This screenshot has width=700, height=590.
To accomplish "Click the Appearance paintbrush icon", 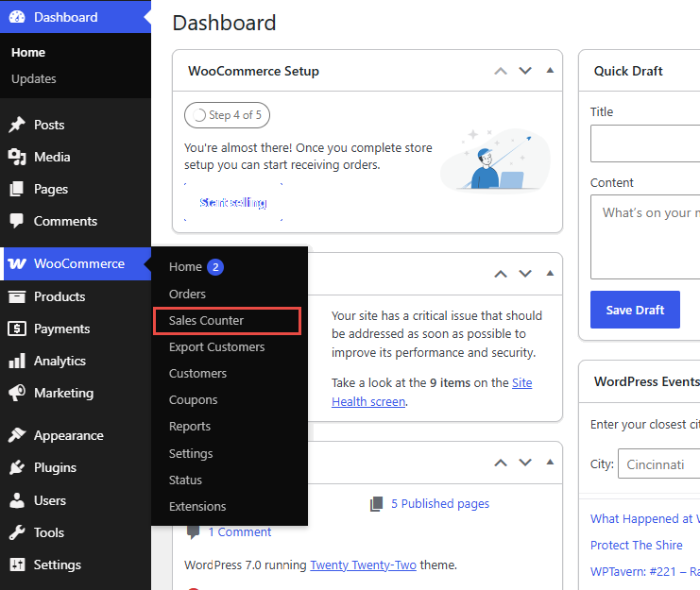I will pos(17,435).
